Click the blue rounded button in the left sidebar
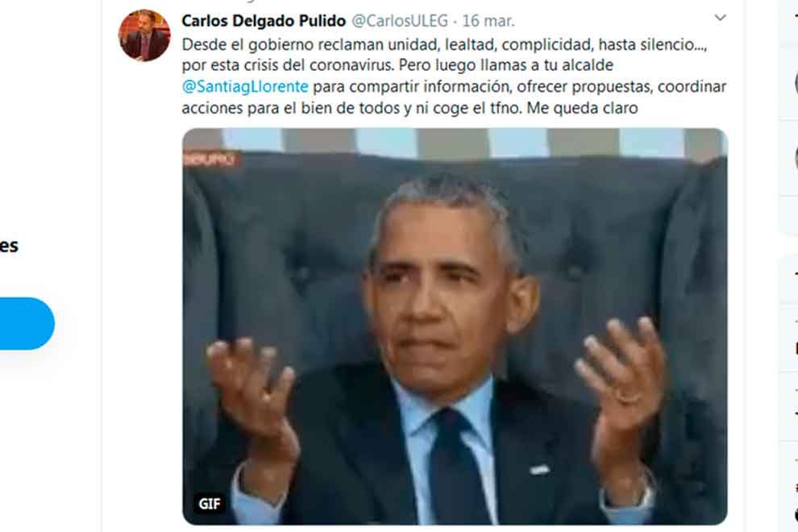 27,323
